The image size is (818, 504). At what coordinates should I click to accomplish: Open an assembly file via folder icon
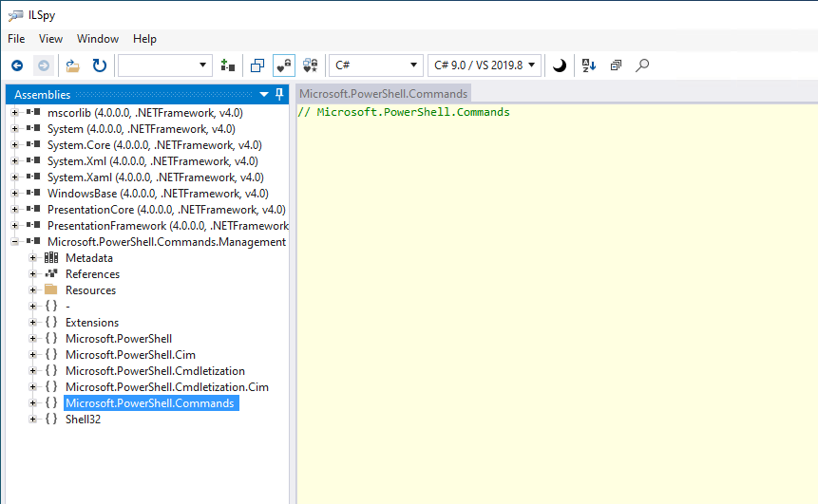pos(72,65)
